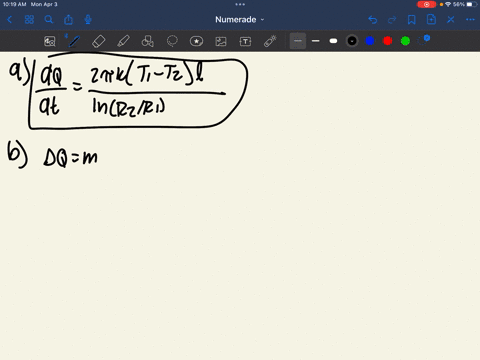
Task: Tap the three-dot multitasking handle
Action: tap(240, 4)
